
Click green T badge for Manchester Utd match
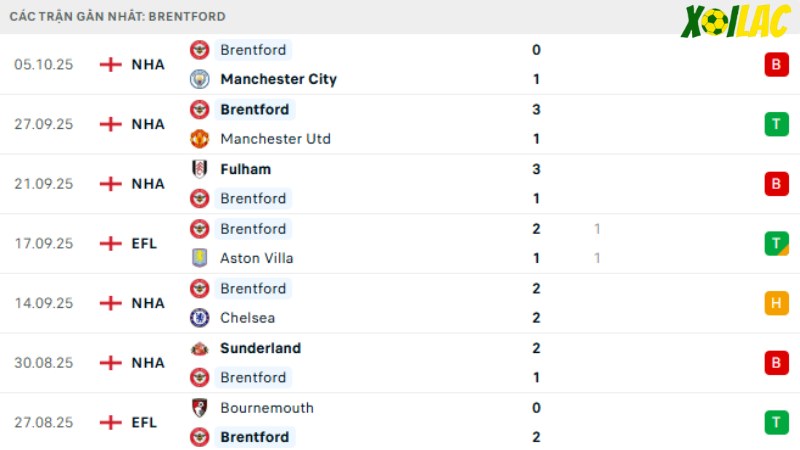click(x=777, y=124)
